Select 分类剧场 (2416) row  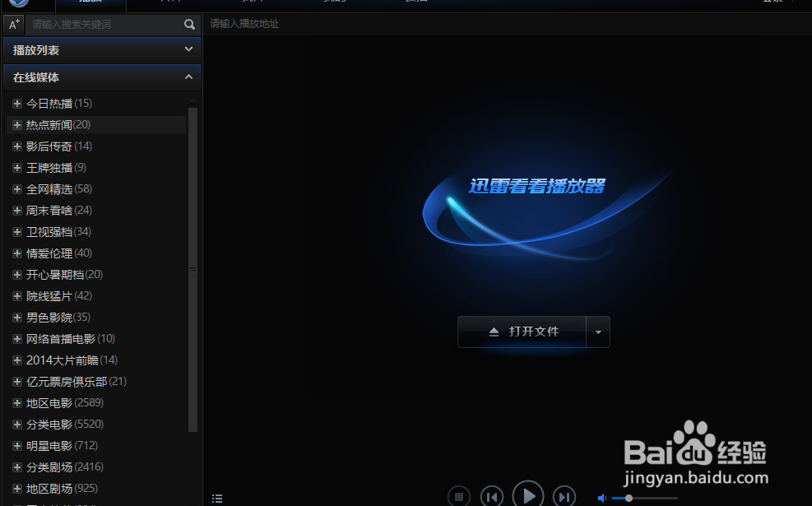(x=96, y=467)
